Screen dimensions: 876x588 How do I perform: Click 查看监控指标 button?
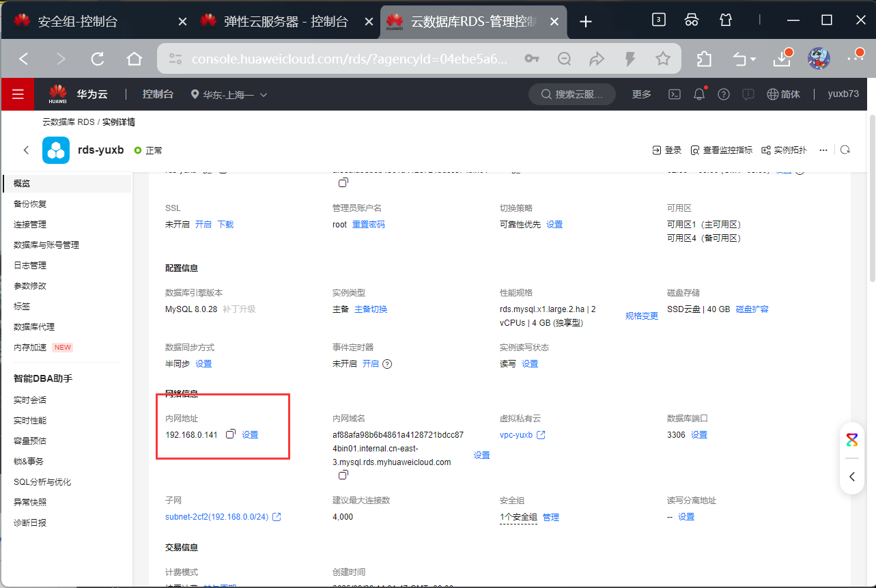pyautogui.click(x=722, y=150)
